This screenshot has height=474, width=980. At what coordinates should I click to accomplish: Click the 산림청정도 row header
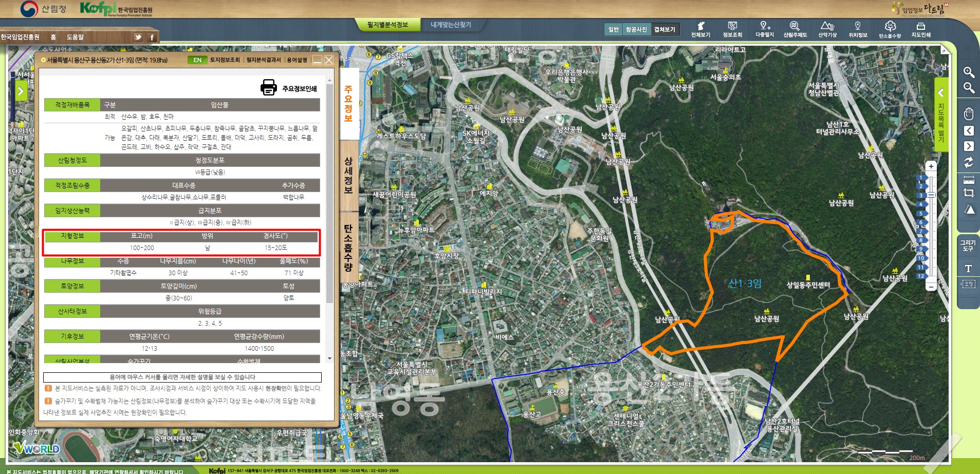click(x=72, y=160)
